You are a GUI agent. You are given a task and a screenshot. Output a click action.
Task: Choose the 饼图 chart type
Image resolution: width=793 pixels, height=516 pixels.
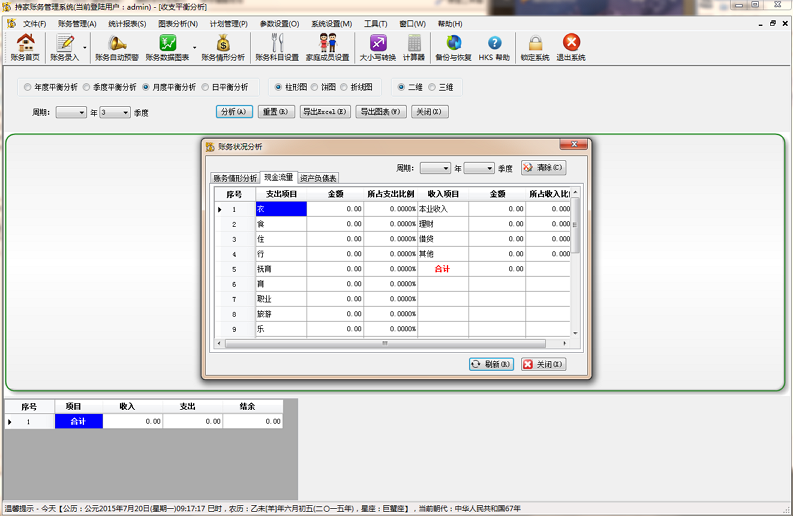coord(314,87)
